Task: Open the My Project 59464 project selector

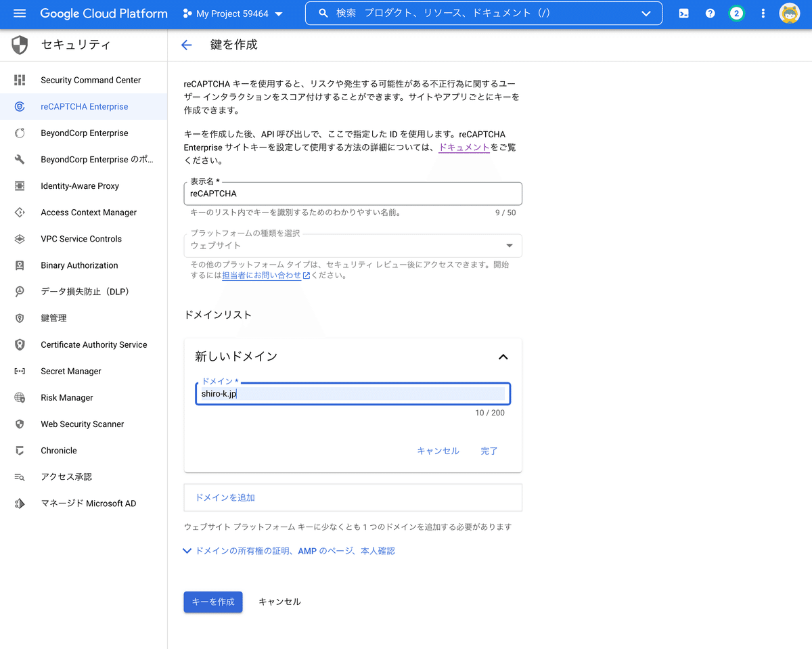Action: pyautogui.click(x=233, y=14)
